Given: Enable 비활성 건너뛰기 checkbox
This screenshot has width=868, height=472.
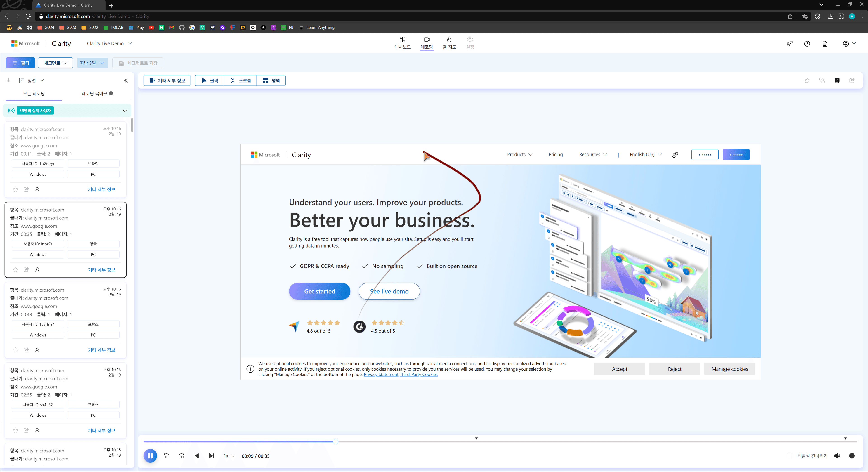Looking at the screenshot, I should 789,455.
